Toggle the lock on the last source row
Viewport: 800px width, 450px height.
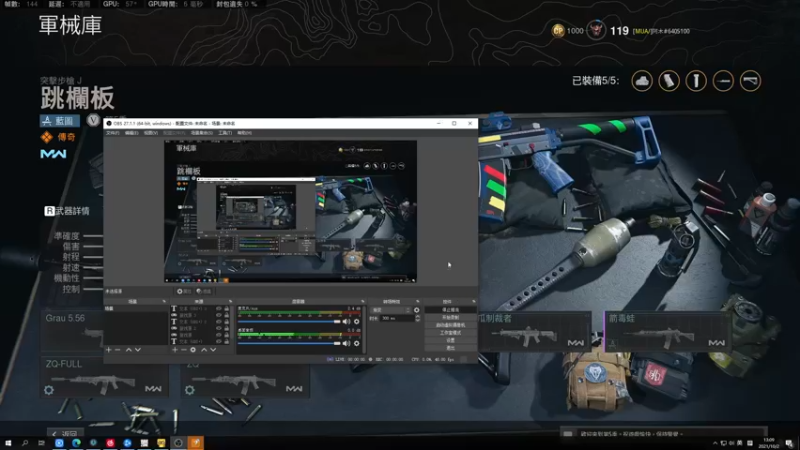pyautogui.click(x=227, y=341)
